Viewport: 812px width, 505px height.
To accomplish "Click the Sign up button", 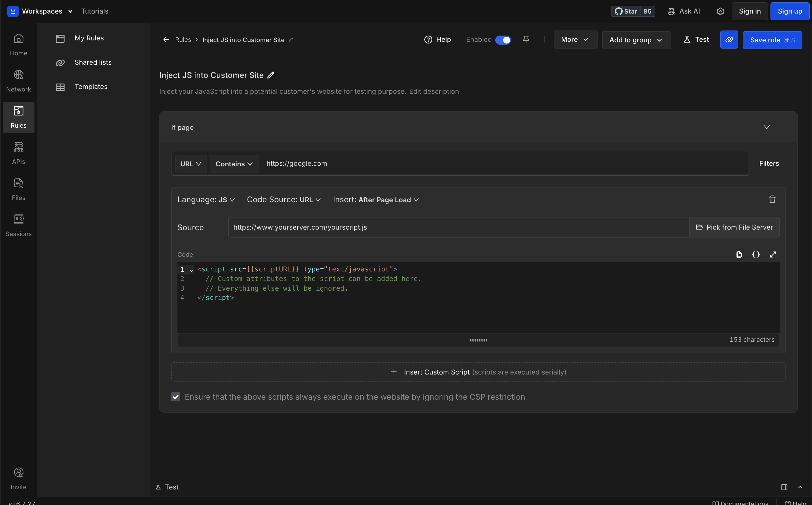I will [x=790, y=11].
